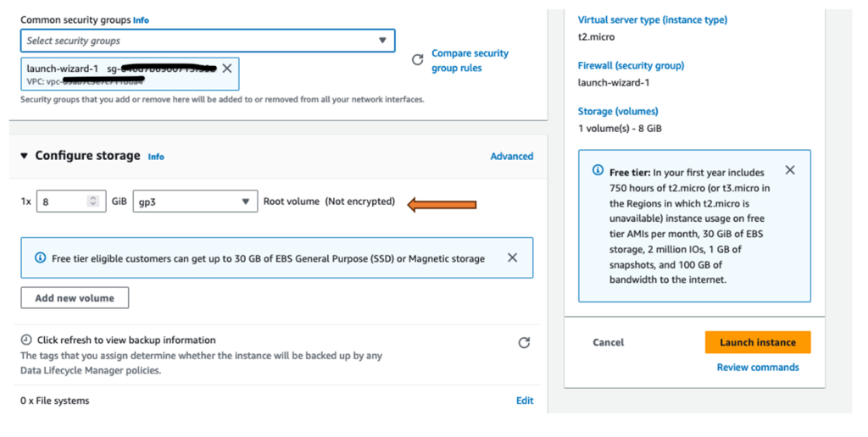868x437 pixels.
Task: Click Virtual server type (instance type) link
Action: point(653,20)
